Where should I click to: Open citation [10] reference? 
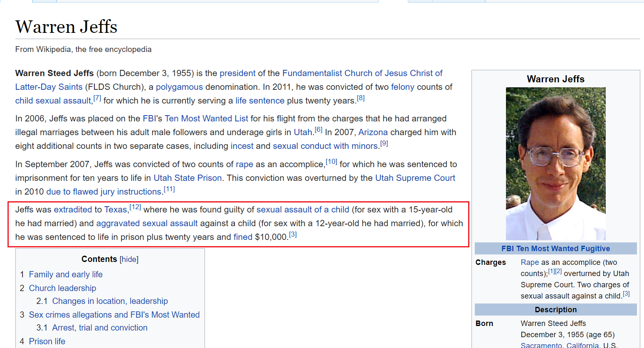tap(331, 162)
